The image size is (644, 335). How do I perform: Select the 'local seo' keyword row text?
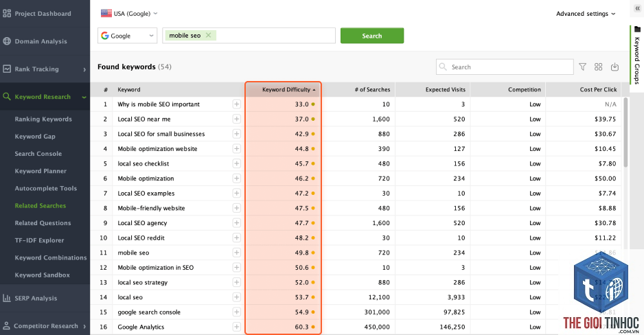[x=130, y=297]
